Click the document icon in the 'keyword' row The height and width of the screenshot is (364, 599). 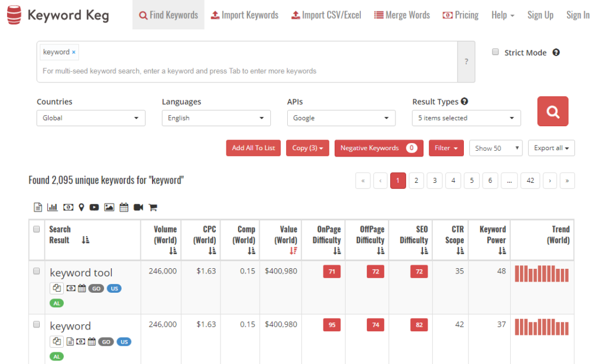pos(70,341)
